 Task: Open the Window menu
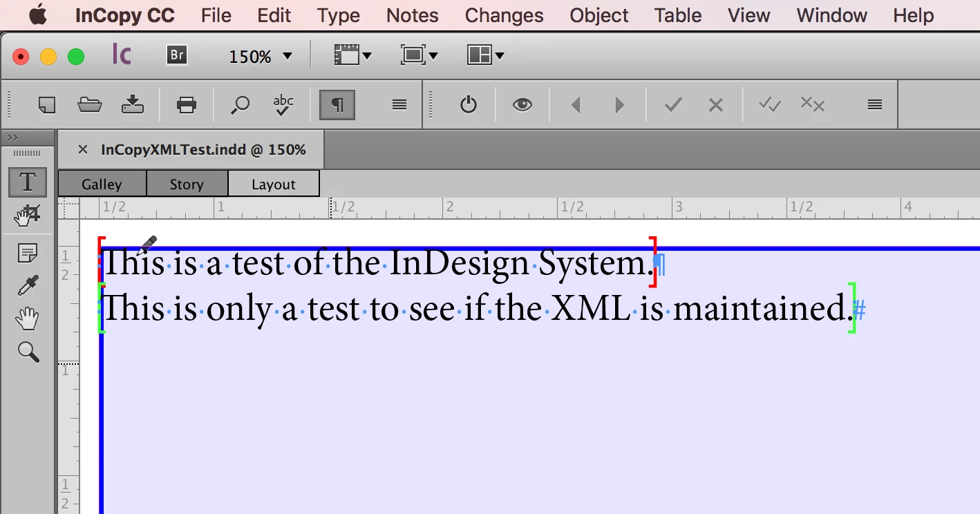[832, 15]
